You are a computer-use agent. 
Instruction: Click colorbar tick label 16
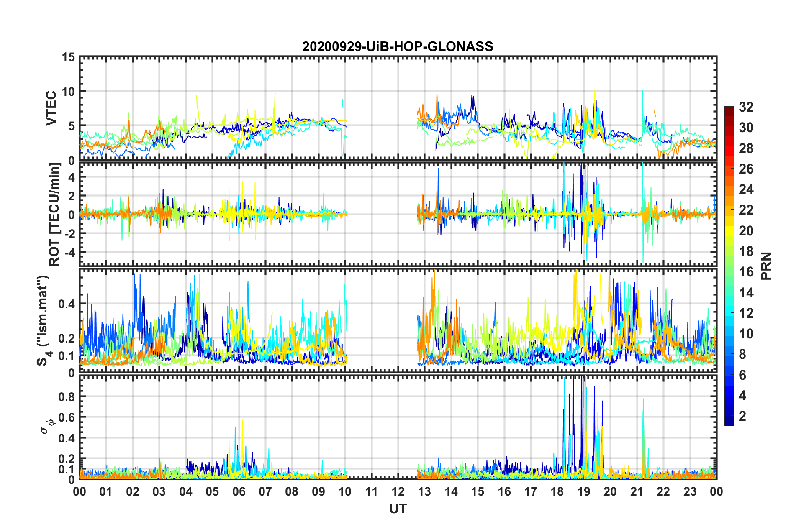pyautogui.click(x=746, y=272)
